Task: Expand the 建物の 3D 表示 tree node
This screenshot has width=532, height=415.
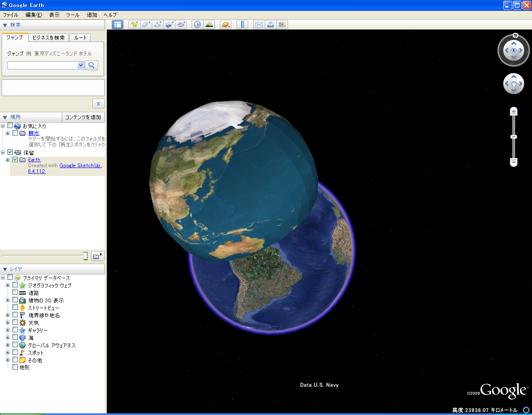Action: [x=7, y=300]
